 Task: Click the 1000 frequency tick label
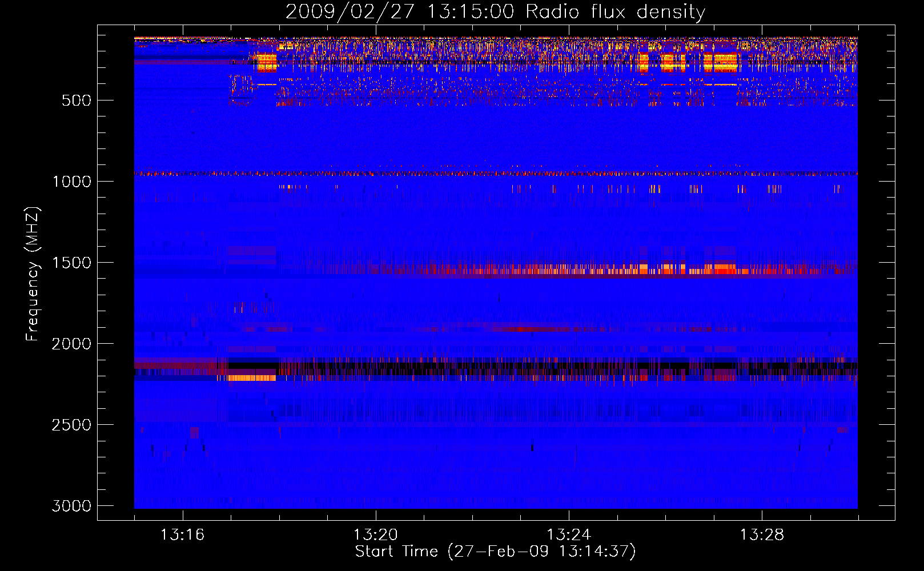(71, 182)
